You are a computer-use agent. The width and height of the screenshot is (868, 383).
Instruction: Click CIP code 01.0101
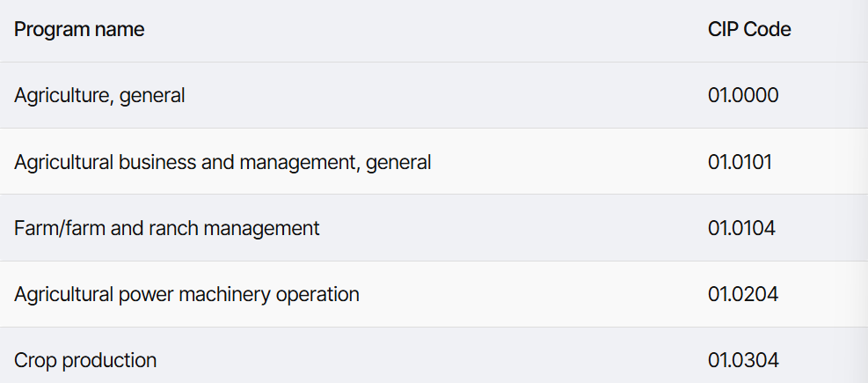740,162
